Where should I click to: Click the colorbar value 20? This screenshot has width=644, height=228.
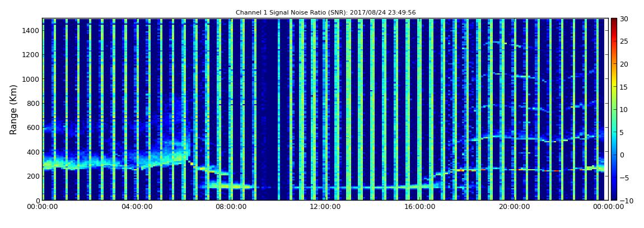pos(624,64)
